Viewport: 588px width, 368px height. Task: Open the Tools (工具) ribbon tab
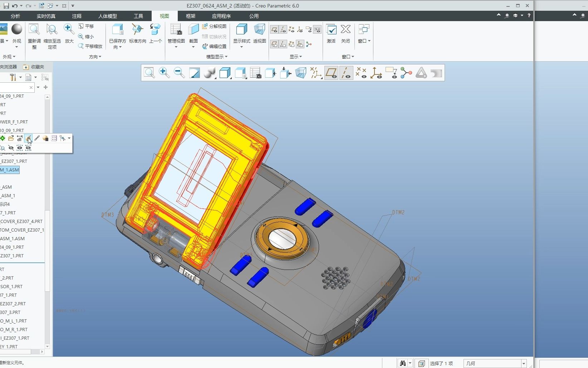click(x=138, y=16)
